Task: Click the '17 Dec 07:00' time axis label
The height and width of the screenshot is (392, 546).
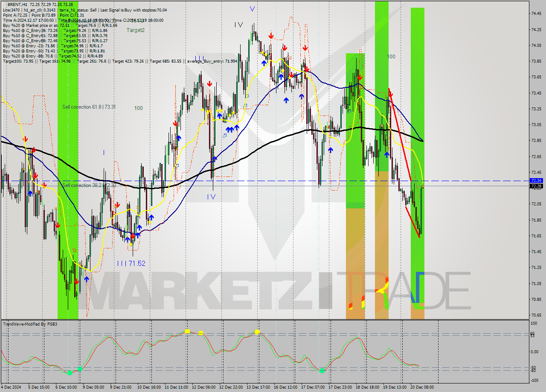Action: tap(313, 387)
